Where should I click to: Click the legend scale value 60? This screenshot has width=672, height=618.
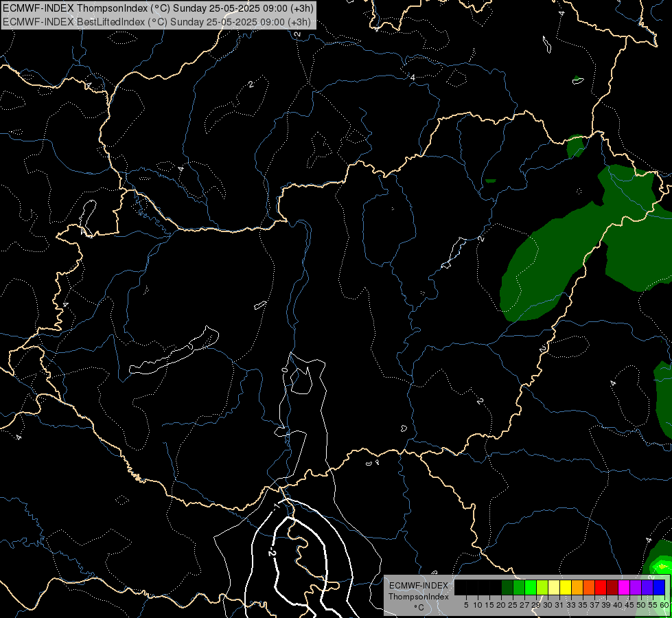coord(664,605)
